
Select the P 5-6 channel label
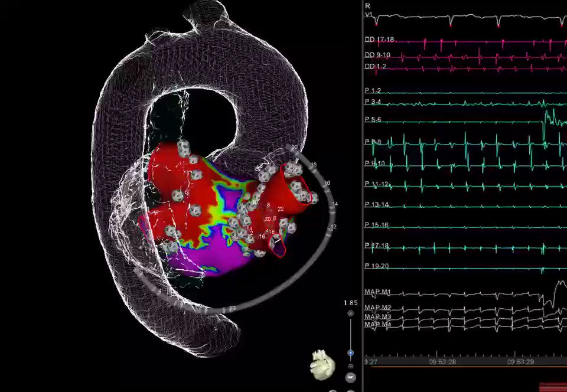coord(373,119)
